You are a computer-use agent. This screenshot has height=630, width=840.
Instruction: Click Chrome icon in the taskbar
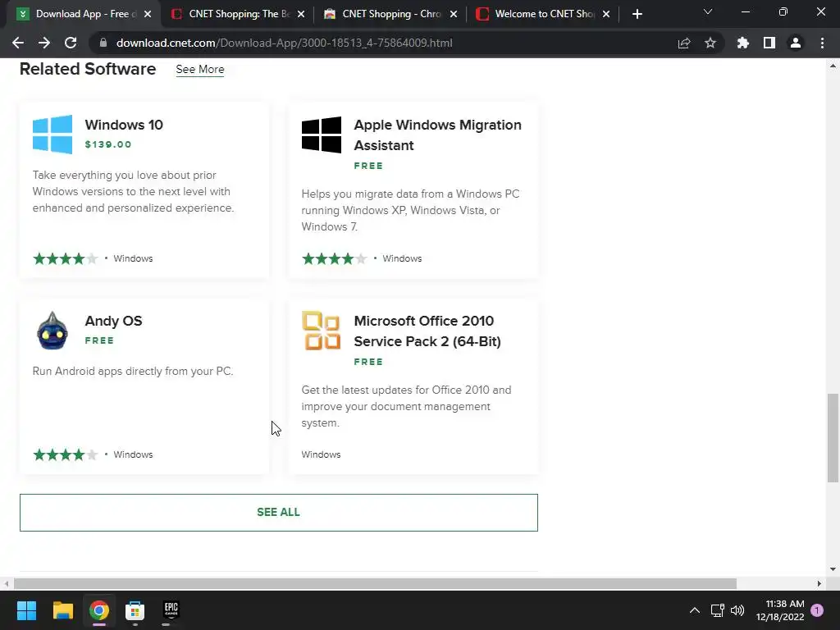coord(99,610)
